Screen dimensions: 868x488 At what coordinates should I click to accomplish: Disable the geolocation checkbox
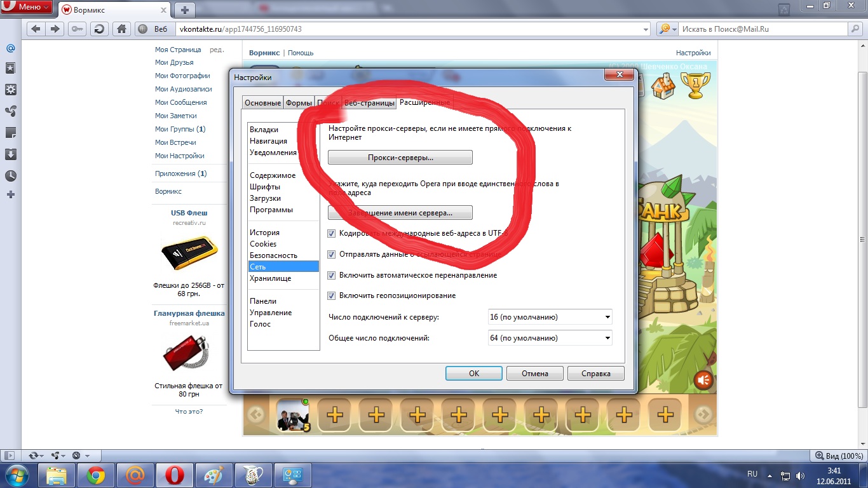point(331,295)
